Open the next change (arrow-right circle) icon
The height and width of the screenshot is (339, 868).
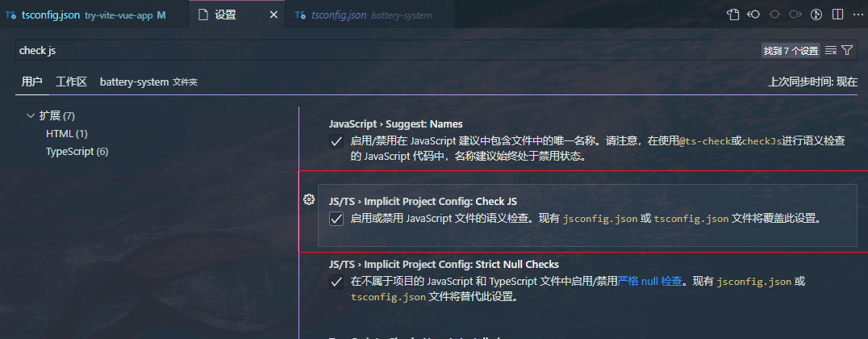(x=795, y=15)
